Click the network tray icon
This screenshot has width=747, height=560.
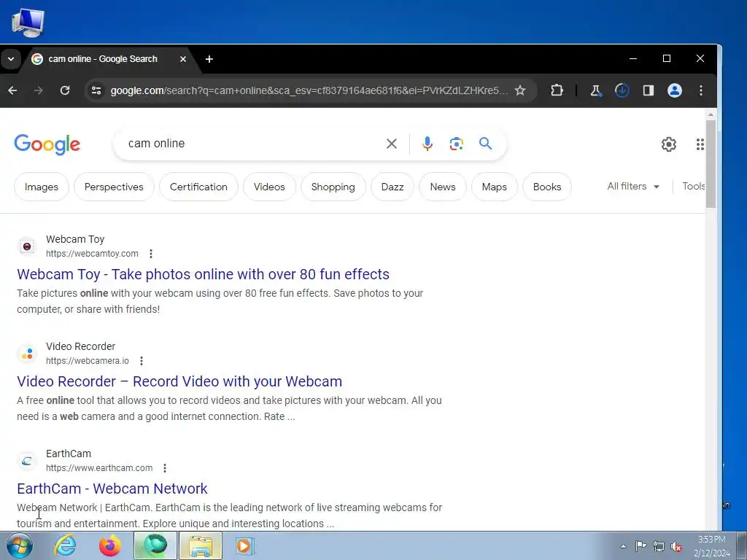pos(659,546)
